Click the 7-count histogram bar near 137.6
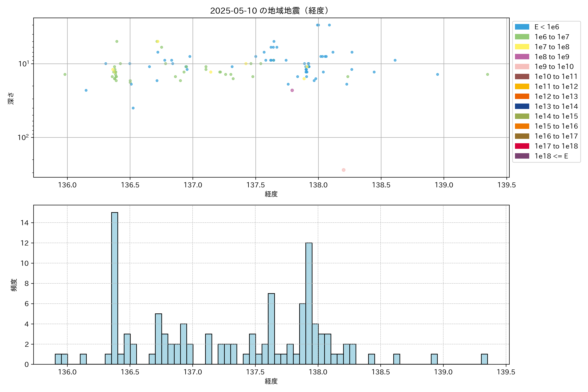The image size is (588, 392). click(271, 328)
